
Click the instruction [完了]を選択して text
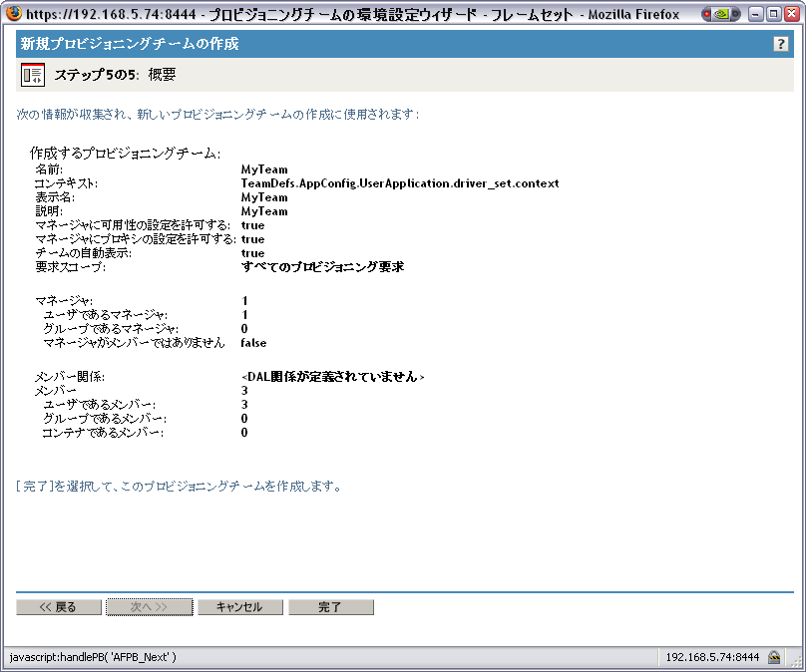[179, 486]
